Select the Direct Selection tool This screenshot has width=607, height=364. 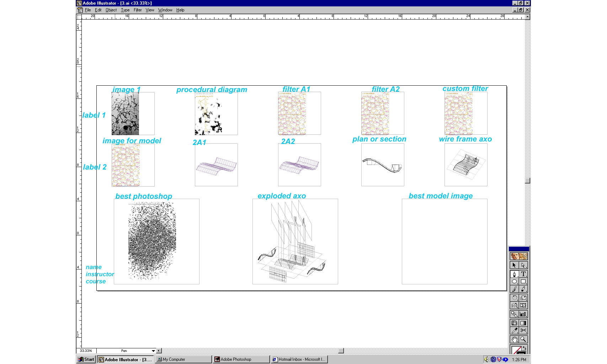click(x=523, y=265)
